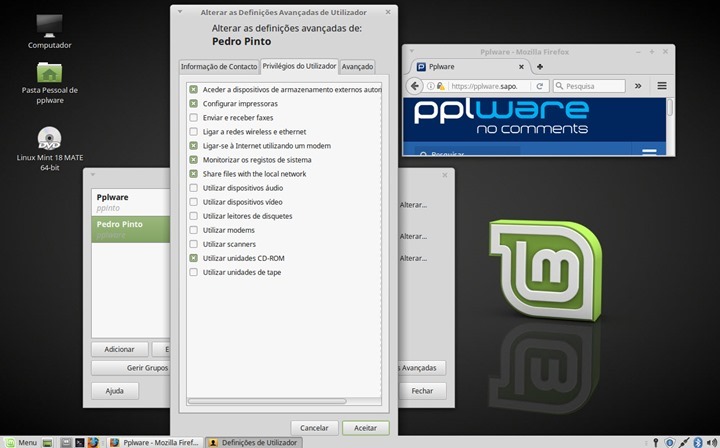Click the volume speaker icon in the tray
This screenshot has height=448, width=720.
pyautogui.click(x=712, y=442)
